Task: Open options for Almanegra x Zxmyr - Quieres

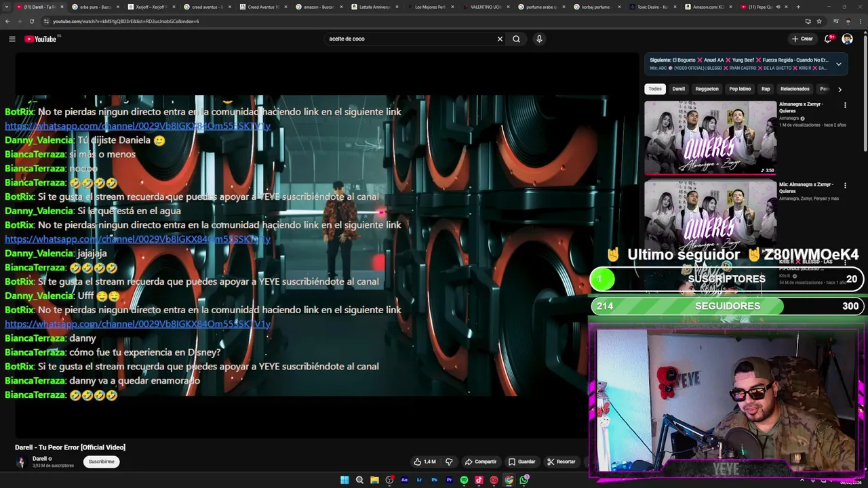Action: click(845, 105)
